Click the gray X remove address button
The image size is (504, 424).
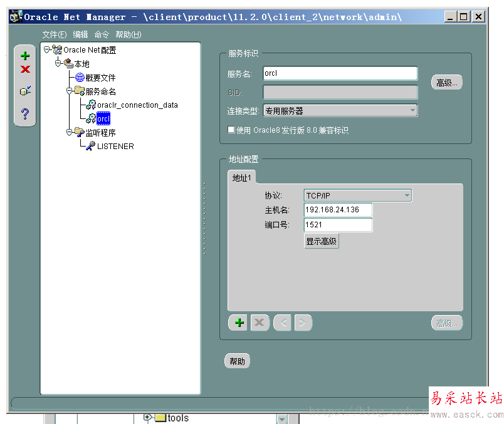(x=260, y=323)
